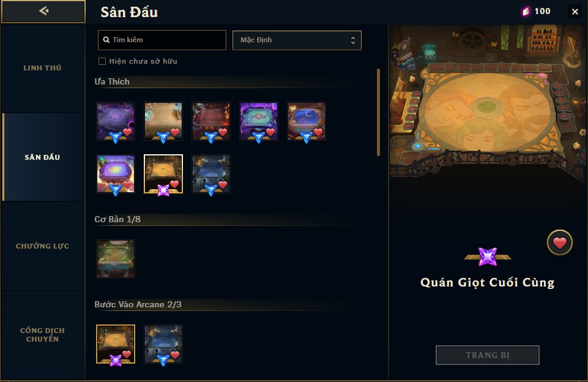Enable Hiện chưa sở hữu checkbox

[x=102, y=61]
